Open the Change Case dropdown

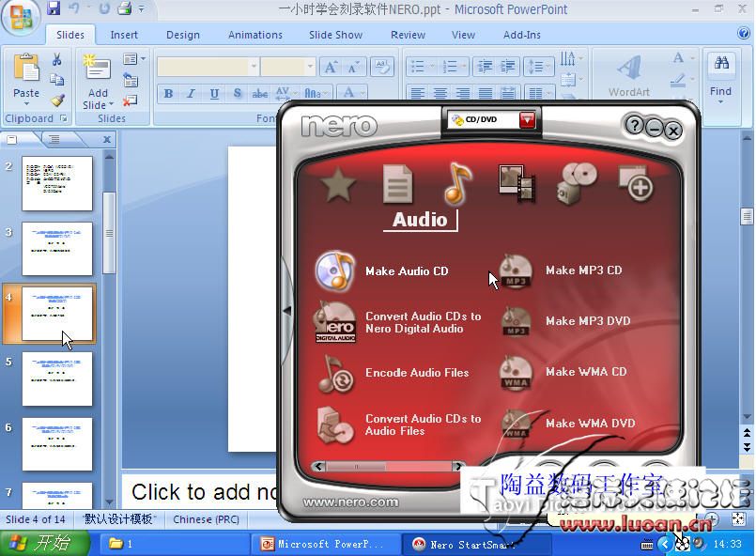(316, 93)
